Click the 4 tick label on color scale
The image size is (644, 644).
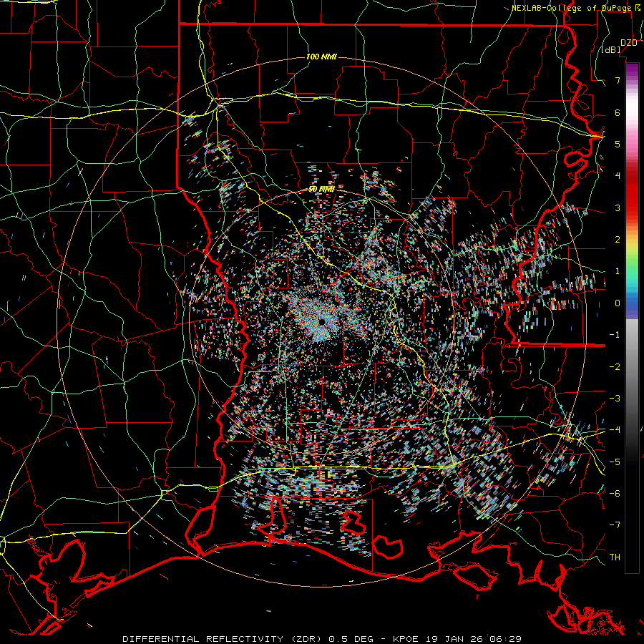click(618, 176)
